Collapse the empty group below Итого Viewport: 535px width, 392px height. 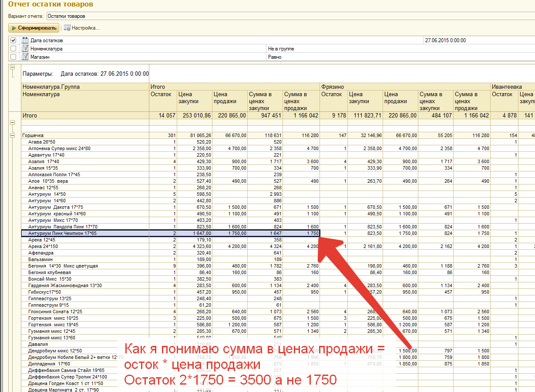pos(13,123)
